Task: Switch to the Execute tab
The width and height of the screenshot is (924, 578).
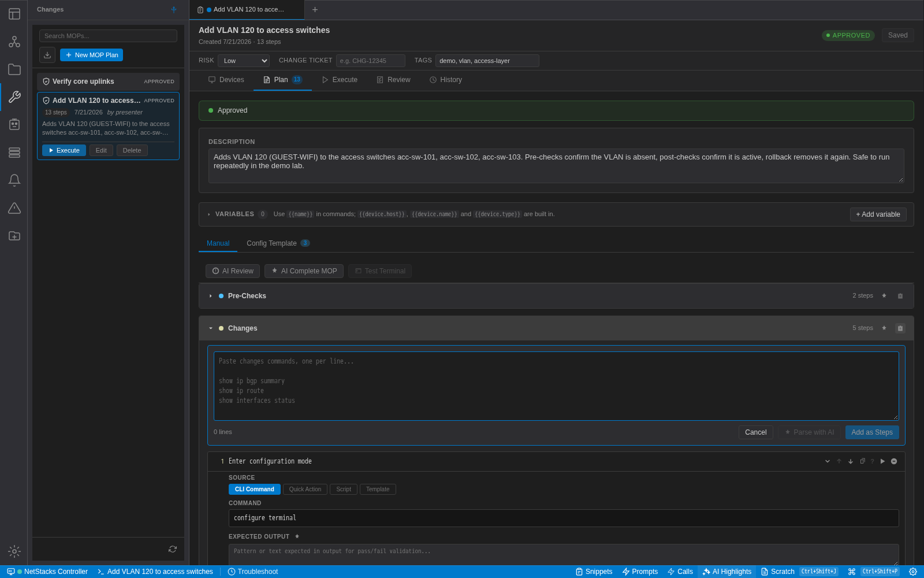Action: 340,80
